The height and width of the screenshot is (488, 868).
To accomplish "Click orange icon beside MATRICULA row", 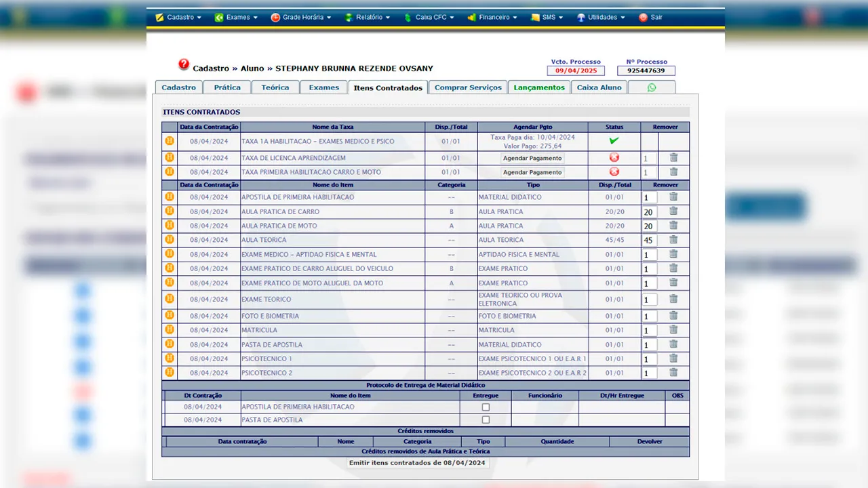I will pos(170,330).
